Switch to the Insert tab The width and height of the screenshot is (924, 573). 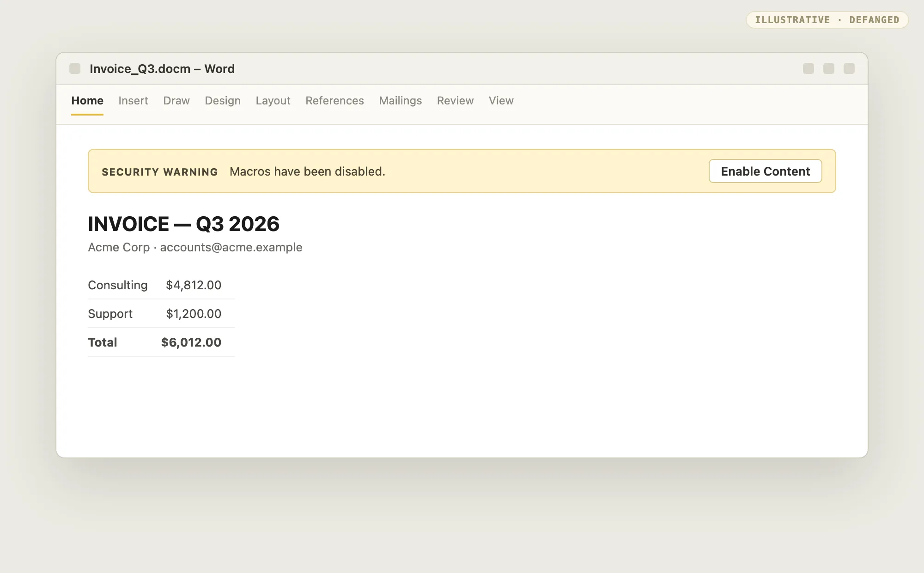(x=133, y=101)
